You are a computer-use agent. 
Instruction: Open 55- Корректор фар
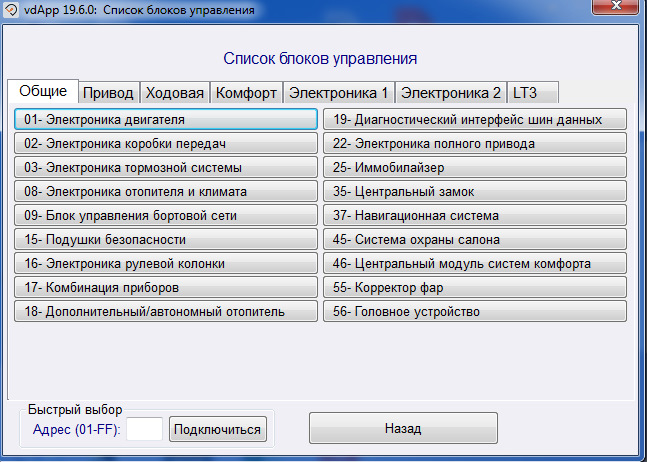(x=475, y=287)
